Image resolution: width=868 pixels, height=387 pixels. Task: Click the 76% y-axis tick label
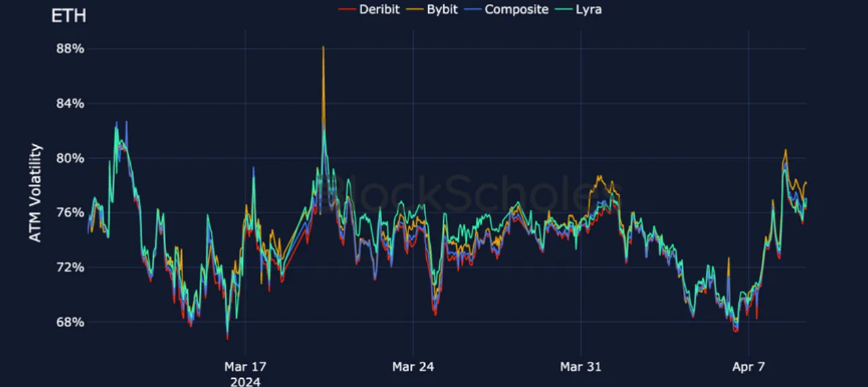tap(70, 213)
